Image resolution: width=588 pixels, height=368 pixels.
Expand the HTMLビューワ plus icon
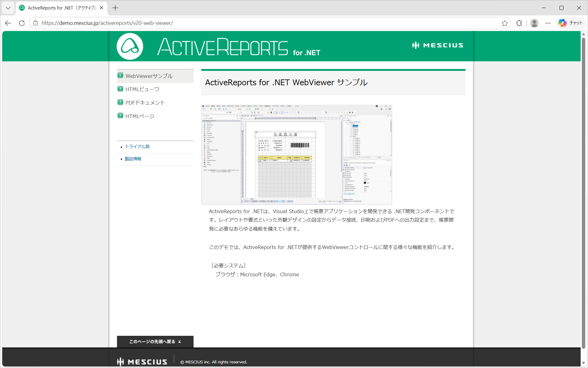click(x=120, y=89)
